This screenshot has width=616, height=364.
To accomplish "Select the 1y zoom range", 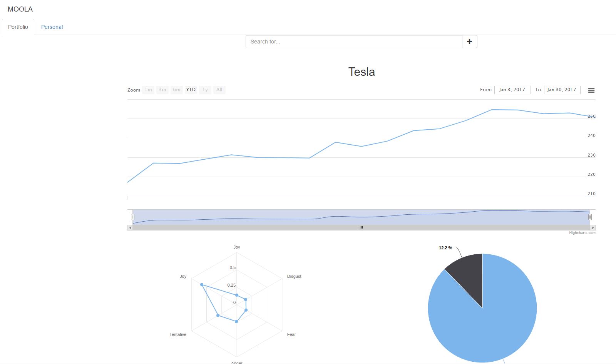I will click(205, 90).
